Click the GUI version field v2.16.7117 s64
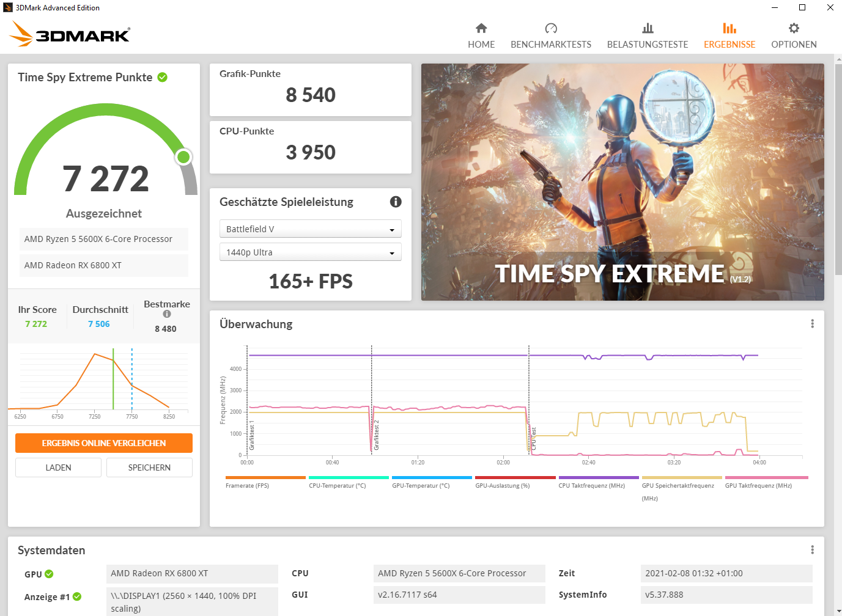 (x=459, y=595)
